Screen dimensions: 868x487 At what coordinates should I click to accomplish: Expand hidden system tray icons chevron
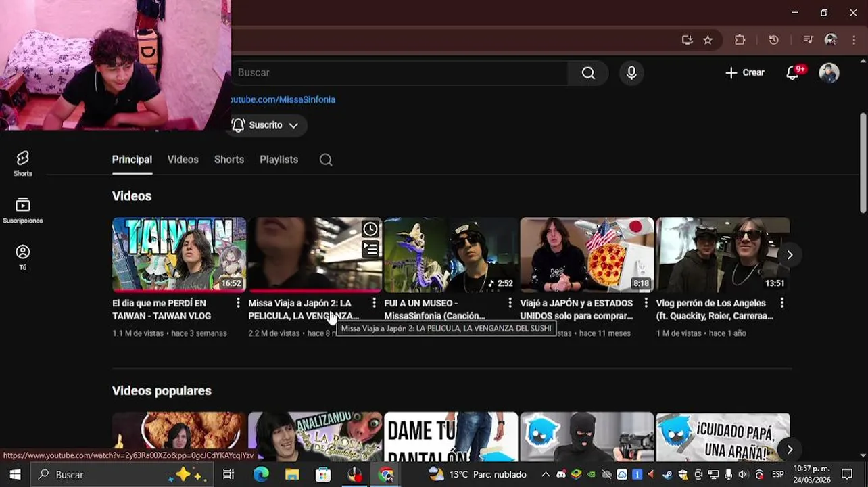(x=546, y=475)
